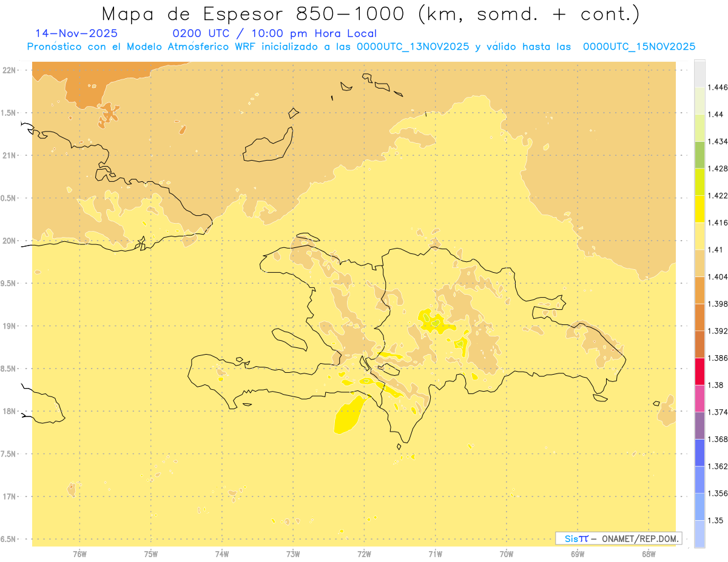Click the colorbar value '1.422'
The width and height of the screenshot is (728, 562).
(x=718, y=195)
